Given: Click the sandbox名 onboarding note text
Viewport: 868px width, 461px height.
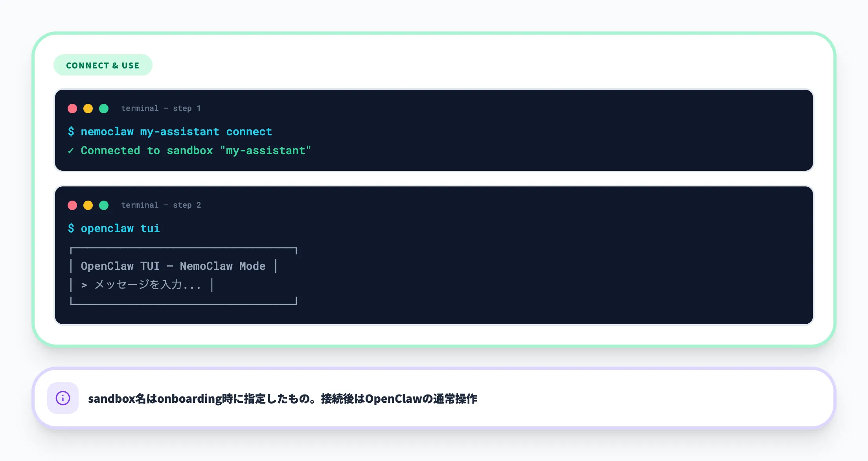Looking at the screenshot, I should pyautogui.click(x=283, y=398).
